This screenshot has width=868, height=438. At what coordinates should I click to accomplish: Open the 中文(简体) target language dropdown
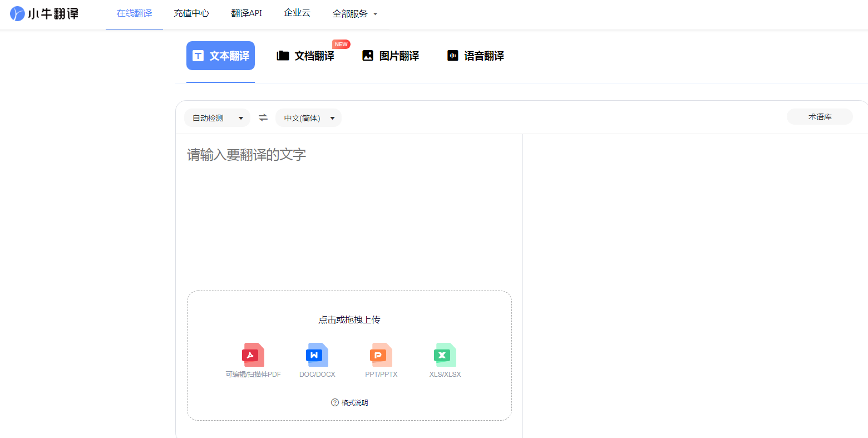click(308, 117)
